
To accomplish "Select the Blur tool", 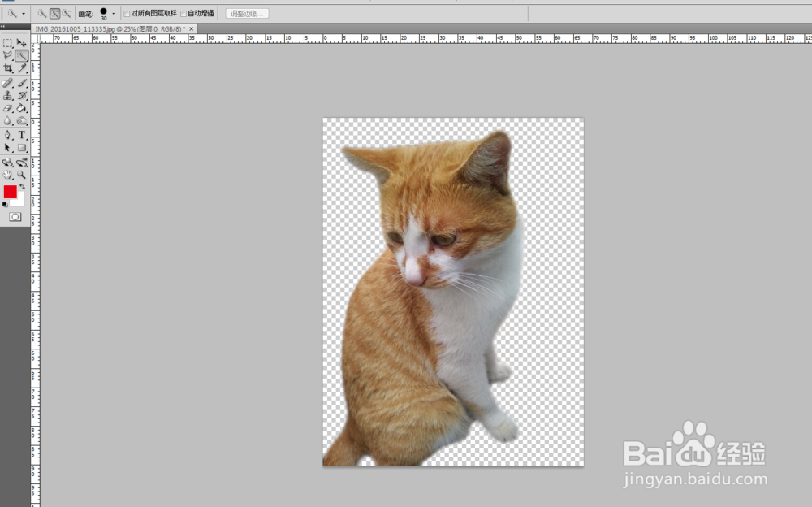I will [x=8, y=121].
